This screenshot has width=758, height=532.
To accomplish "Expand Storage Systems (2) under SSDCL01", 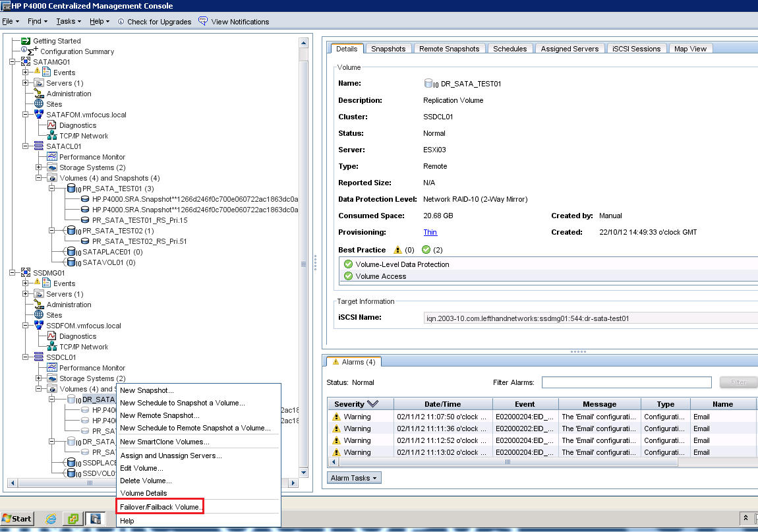I will 39,378.
